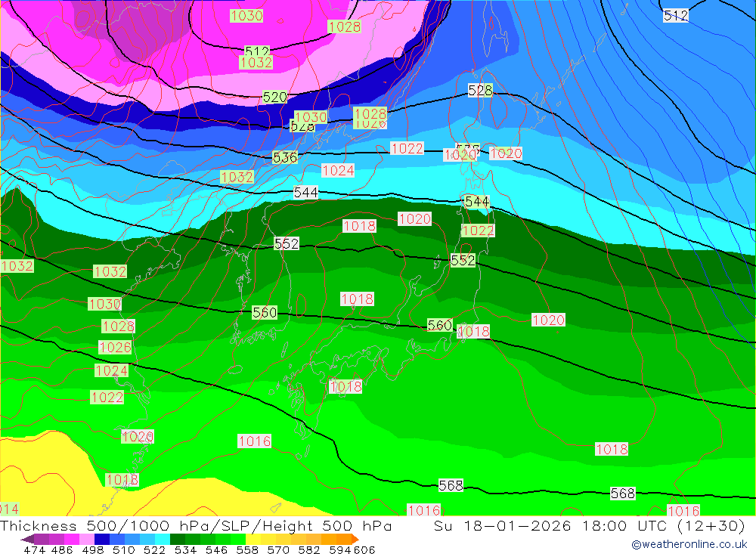The width and height of the screenshot is (756, 554).
Task: Click the 534 legend value
Action: [x=185, y=549]
